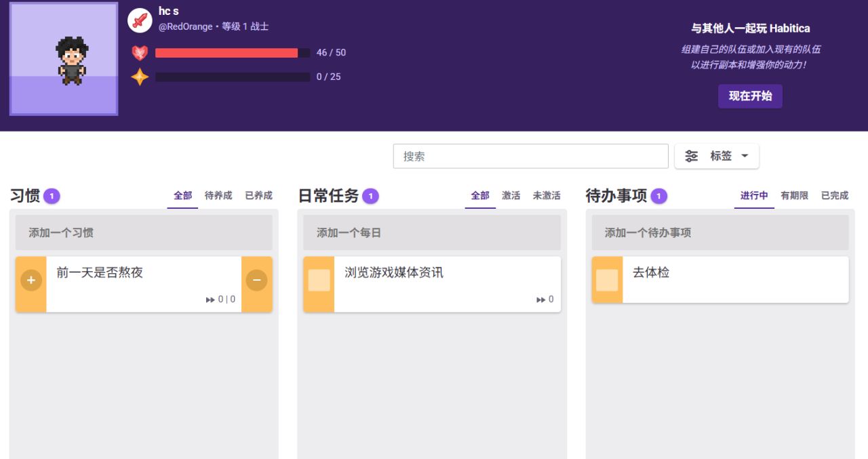Click the streak arrows icon on 浏览游戏媒体资讯
Screen dimensions: 868x459
click(x=541, y=300)
